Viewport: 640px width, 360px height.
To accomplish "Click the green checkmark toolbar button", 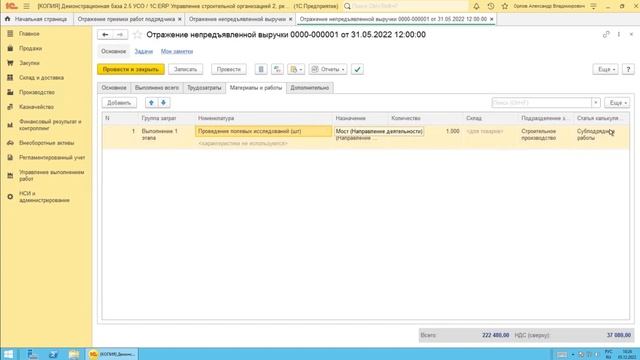I will (x=357, y=69).
